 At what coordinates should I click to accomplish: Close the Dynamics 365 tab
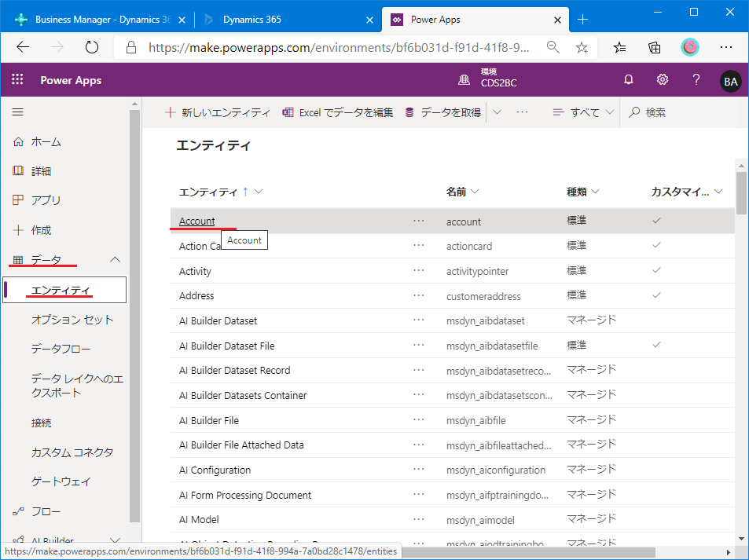(369, 20)
